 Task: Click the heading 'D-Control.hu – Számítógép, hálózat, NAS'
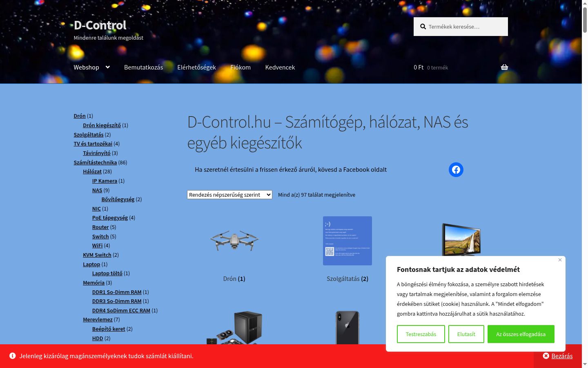point(327,132)
